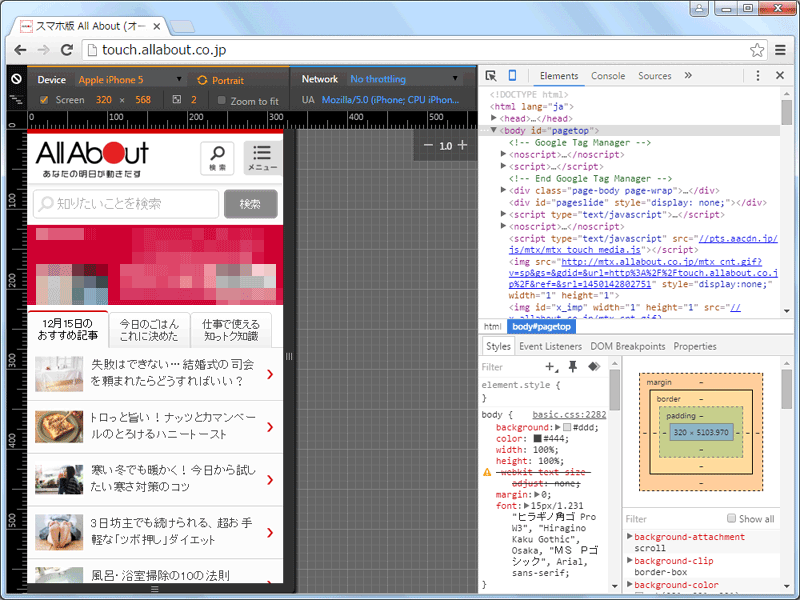Click the New Style Rule plus icon
This screenshot has height=600, width=800.
tap(549, 367)
